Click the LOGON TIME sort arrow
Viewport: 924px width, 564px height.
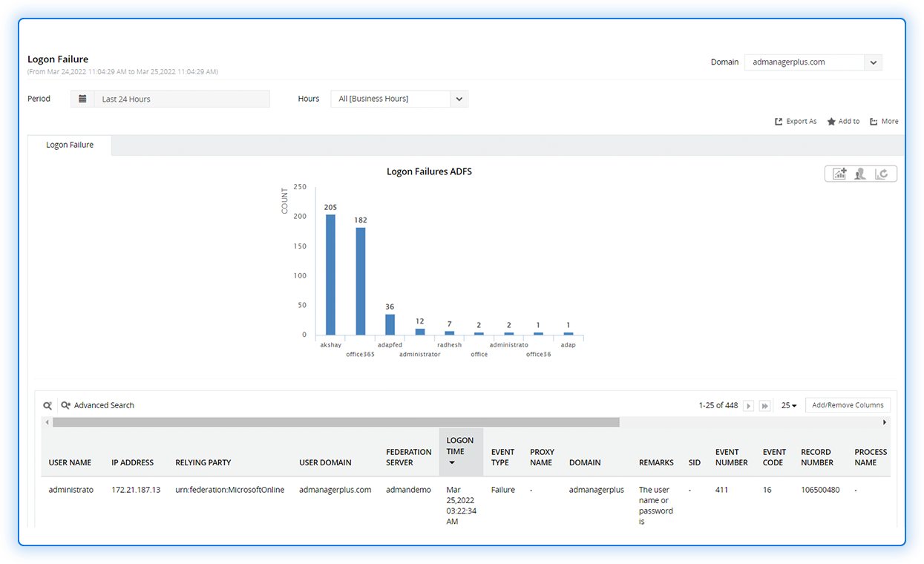click(x=451, y=463)
